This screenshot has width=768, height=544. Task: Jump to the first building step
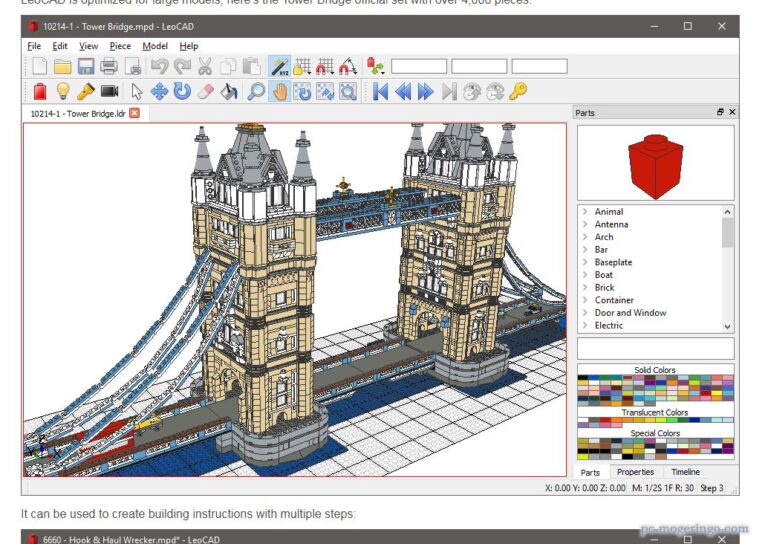[380, 91]
